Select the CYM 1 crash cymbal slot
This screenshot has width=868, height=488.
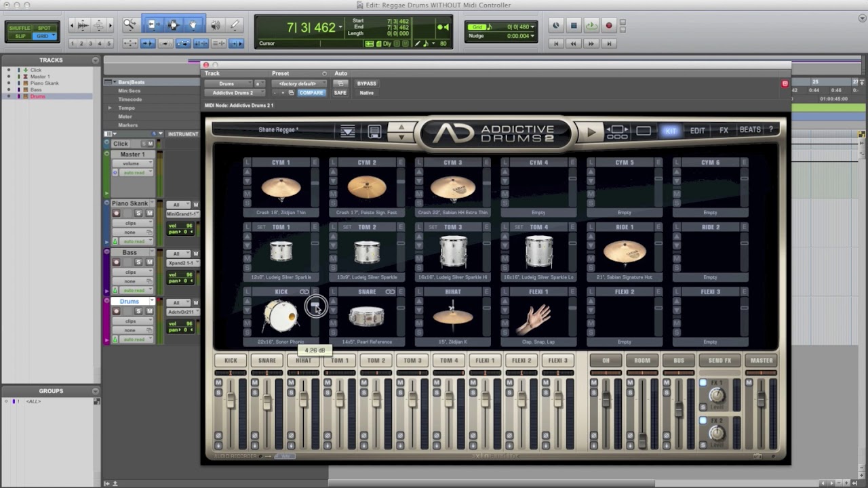coord(281,188)
